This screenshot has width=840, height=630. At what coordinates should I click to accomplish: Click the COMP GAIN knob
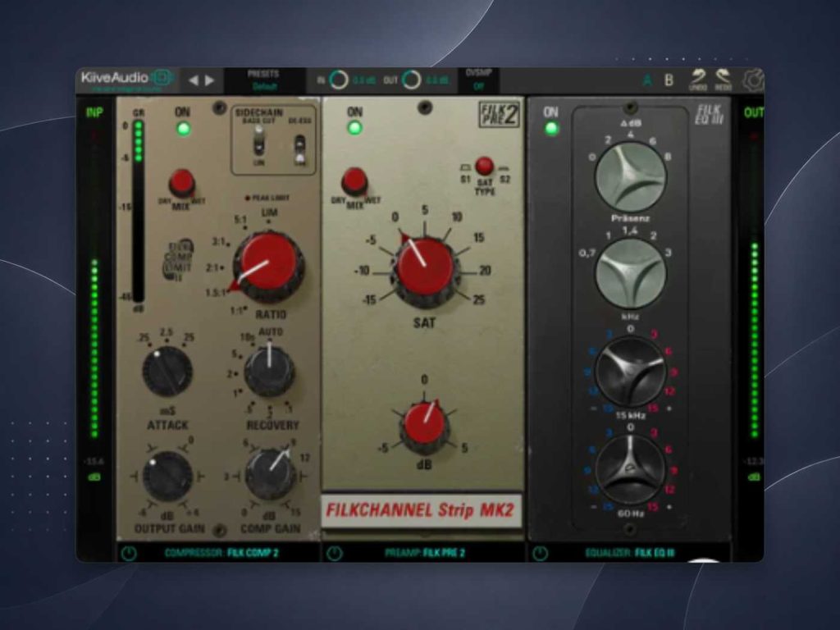pyautogui.click(x=271, y=475)
